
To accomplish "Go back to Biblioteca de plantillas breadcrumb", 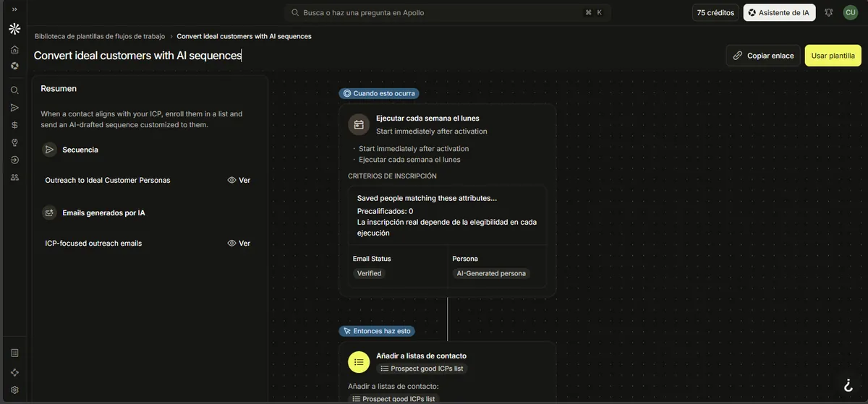I will coord(100,36).
